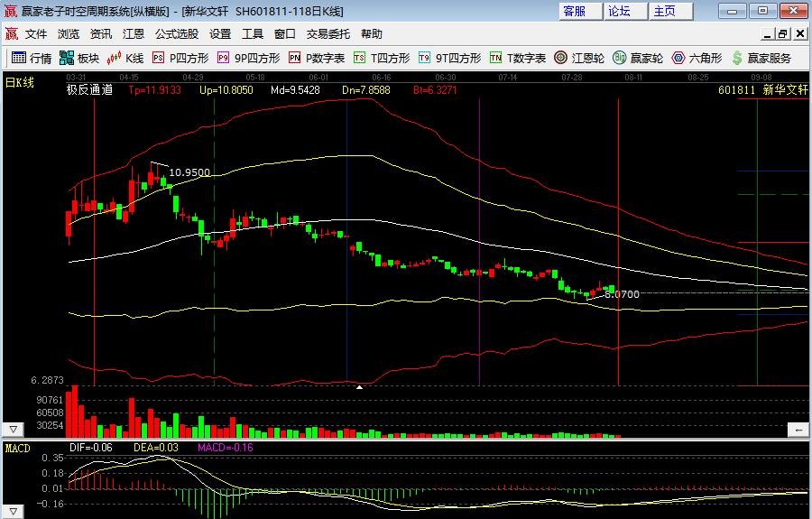Open the T四方形 tool
Viewport: 812px width, 519px height.
(x=382, y=58)
